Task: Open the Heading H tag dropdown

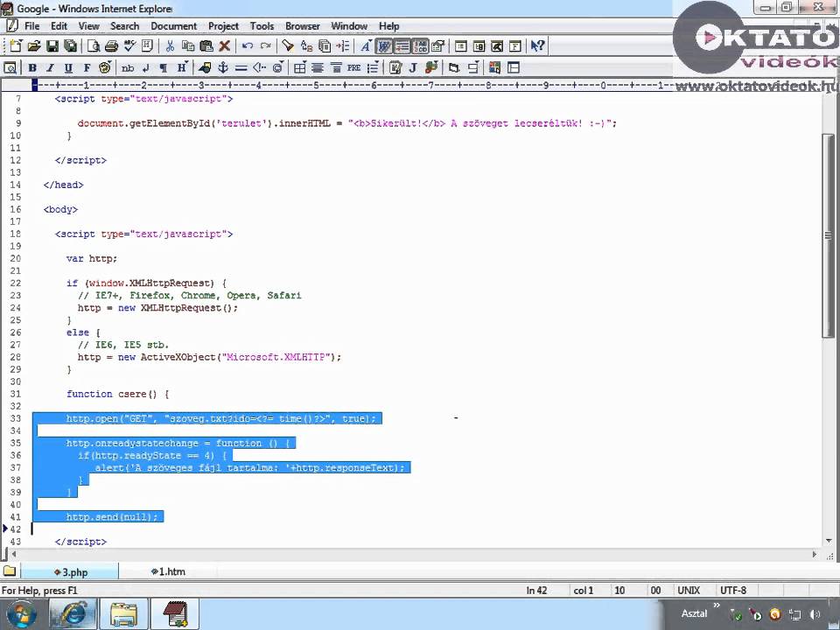Action: [x=182, y=67]
